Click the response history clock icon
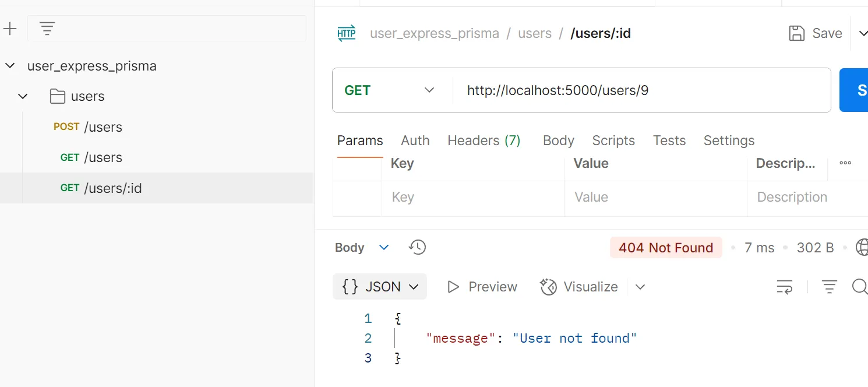 [417, 247]
